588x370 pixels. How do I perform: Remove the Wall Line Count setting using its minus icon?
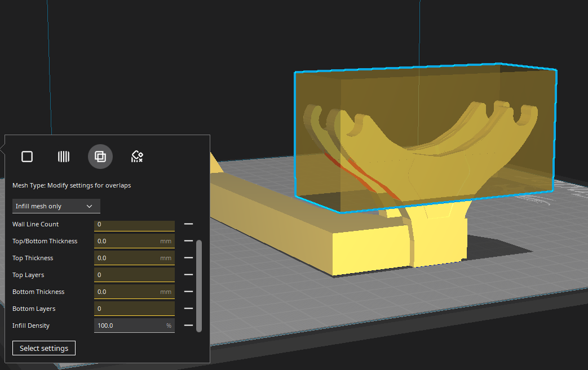188,224
